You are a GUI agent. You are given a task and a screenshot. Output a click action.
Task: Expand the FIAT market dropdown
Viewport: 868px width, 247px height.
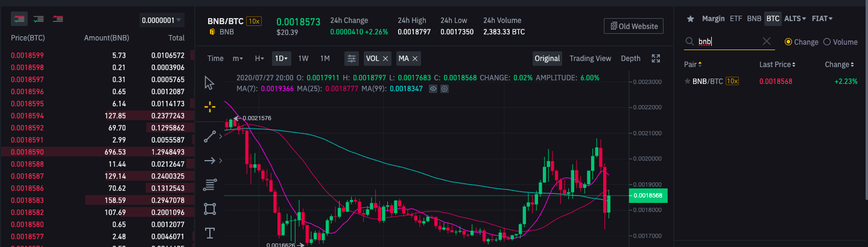tap(823, 19)
